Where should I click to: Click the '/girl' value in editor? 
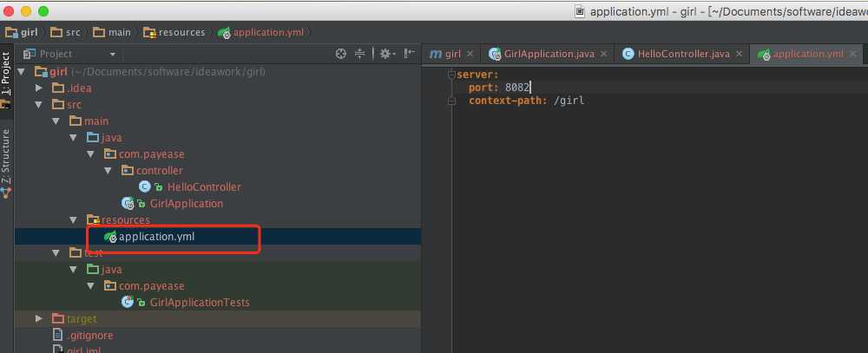(569, 101)
